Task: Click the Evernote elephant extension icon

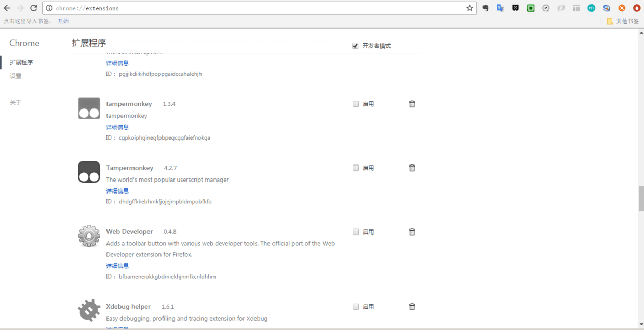Action: coord(486,8)
